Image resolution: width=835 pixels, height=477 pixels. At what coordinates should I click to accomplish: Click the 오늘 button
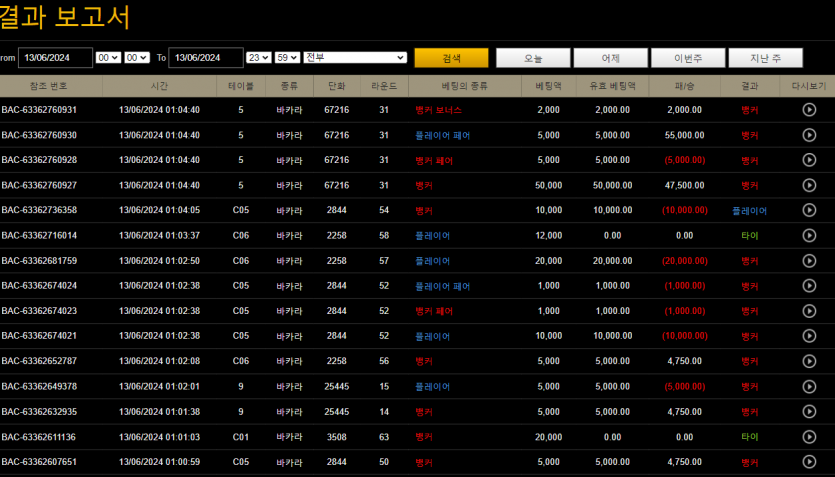[x=533, y=58]
